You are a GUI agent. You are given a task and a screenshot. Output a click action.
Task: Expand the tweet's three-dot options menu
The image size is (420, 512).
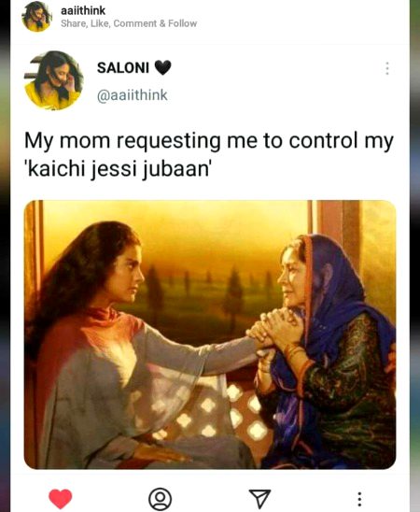point(387,68)
